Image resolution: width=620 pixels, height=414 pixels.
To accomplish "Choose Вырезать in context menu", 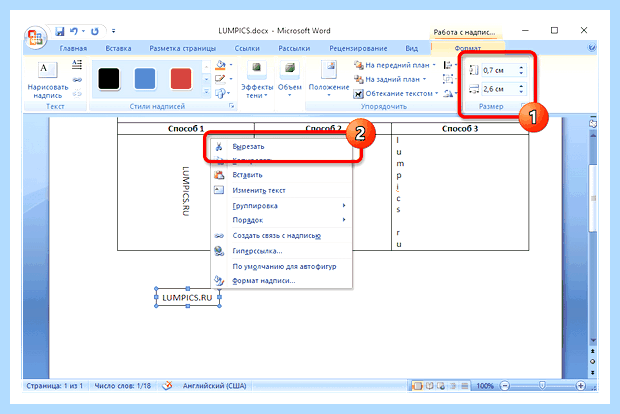I will (282, 146).
